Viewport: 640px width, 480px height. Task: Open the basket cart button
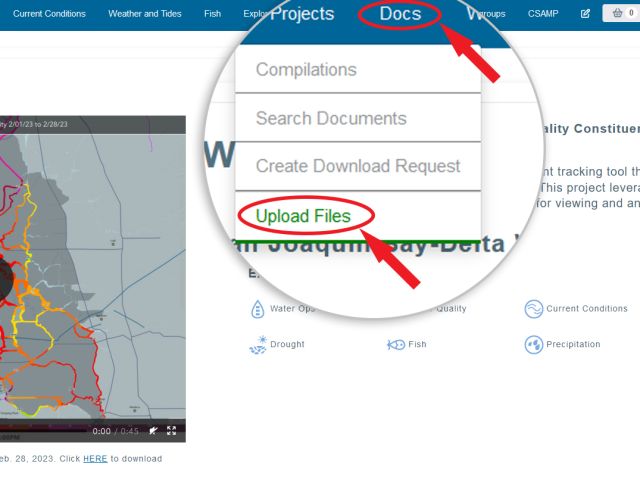coord(622,13)
